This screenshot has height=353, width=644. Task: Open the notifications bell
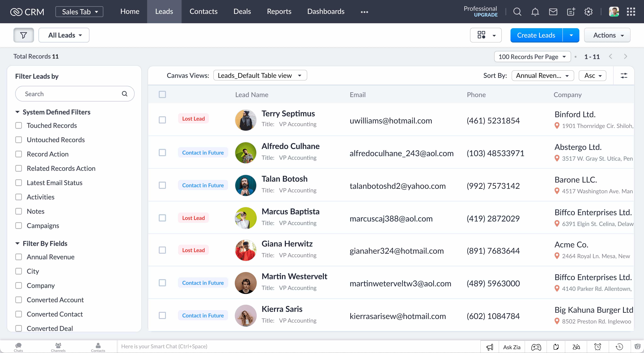535,12
